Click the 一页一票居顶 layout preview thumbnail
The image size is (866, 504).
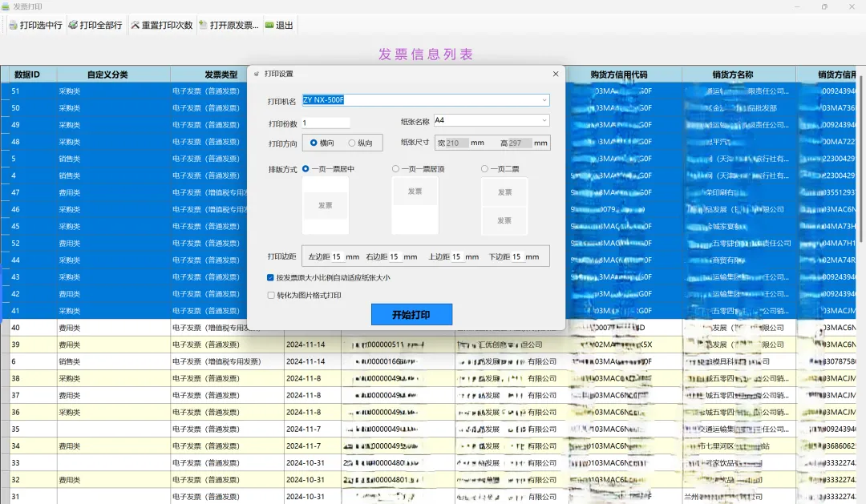pyautogui.click(x=415, y=205)
